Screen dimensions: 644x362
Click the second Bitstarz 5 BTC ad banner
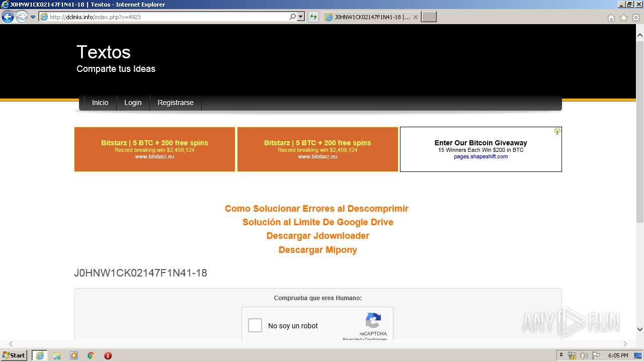pyautogui.click(x=317, y=149)
